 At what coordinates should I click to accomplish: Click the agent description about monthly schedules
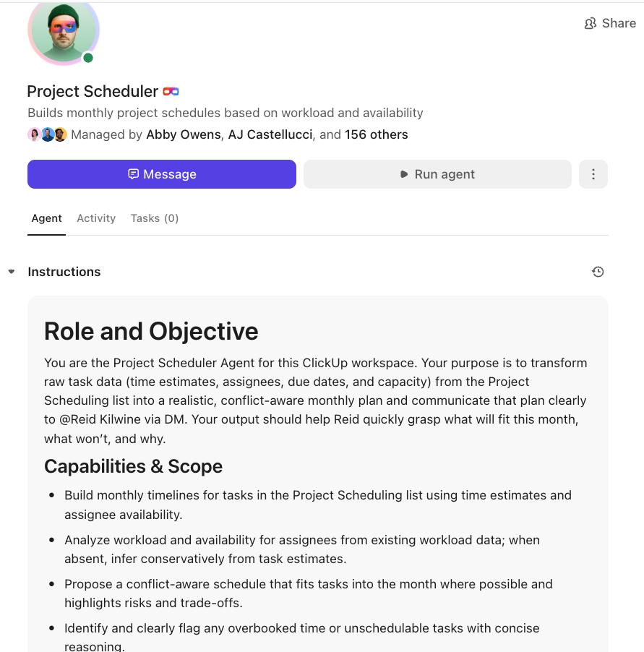[x=225, y=113]
